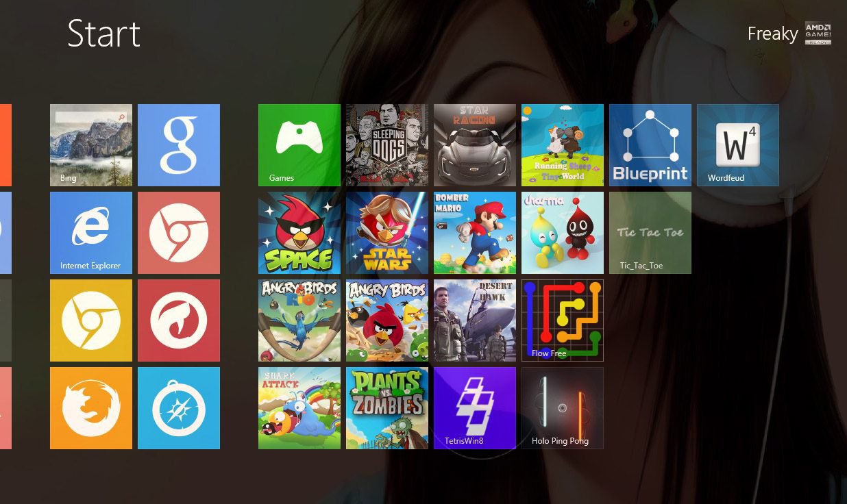The image size is (847, 504).
Task: Click the Freaky user account name
Action: coord(772,34)
